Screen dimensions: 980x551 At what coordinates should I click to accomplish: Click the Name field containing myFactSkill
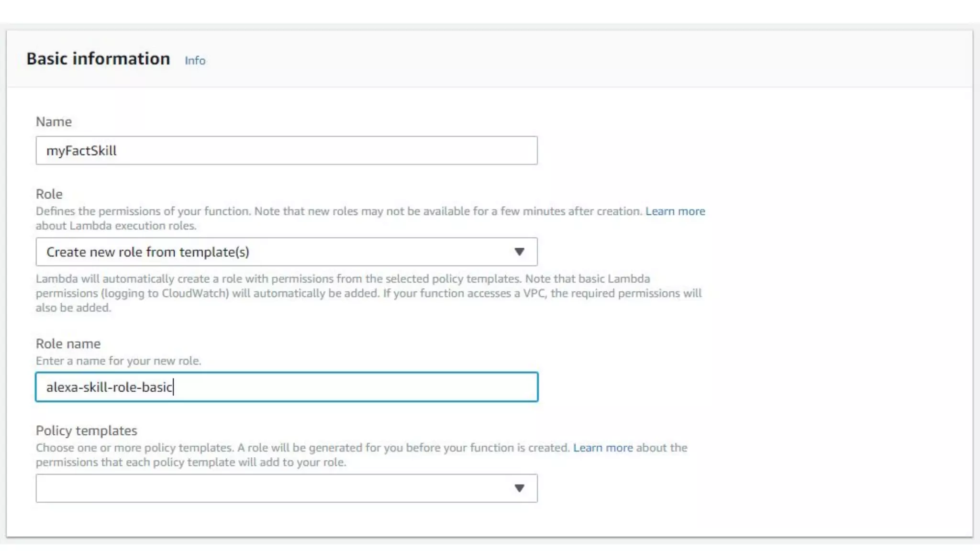[x=286, y=151]
